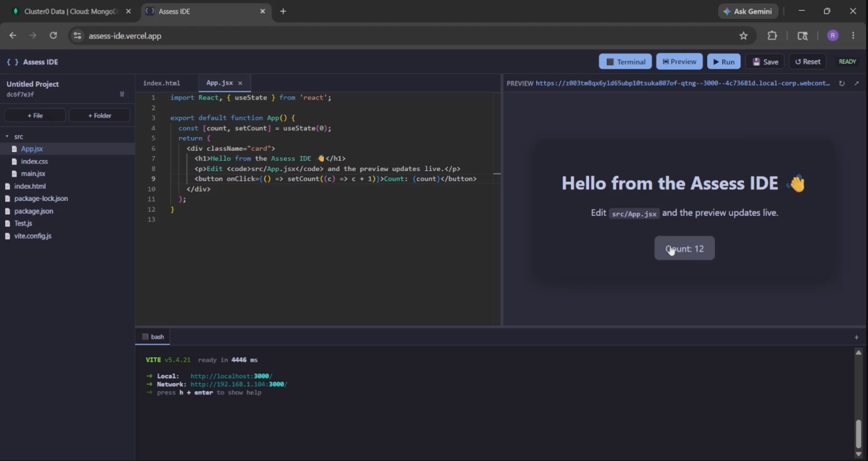Screen dimensions: 868x461
Task: Switch to Cluster0 Data MongoDB browser tab
Action: pyautogui.click(x=70, y=11)
